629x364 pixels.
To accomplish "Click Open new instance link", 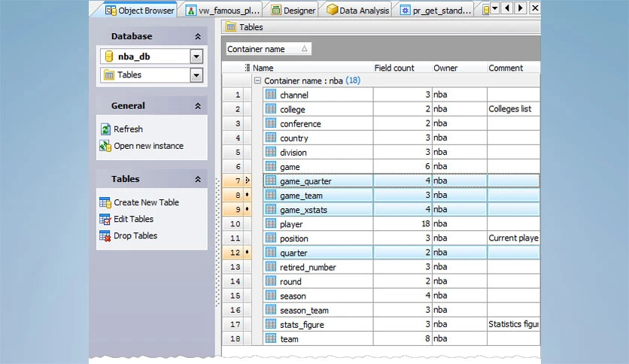I will click(148, 146).
